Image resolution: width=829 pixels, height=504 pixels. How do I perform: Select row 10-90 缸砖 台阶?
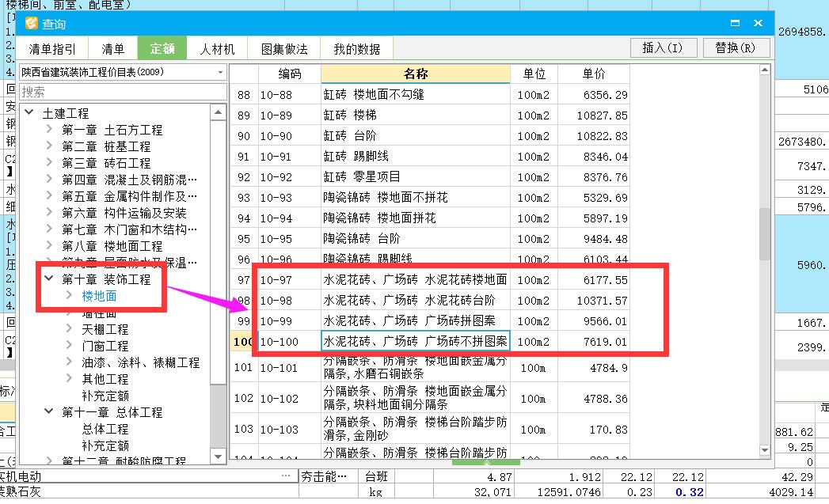click(x=430, y=136)
